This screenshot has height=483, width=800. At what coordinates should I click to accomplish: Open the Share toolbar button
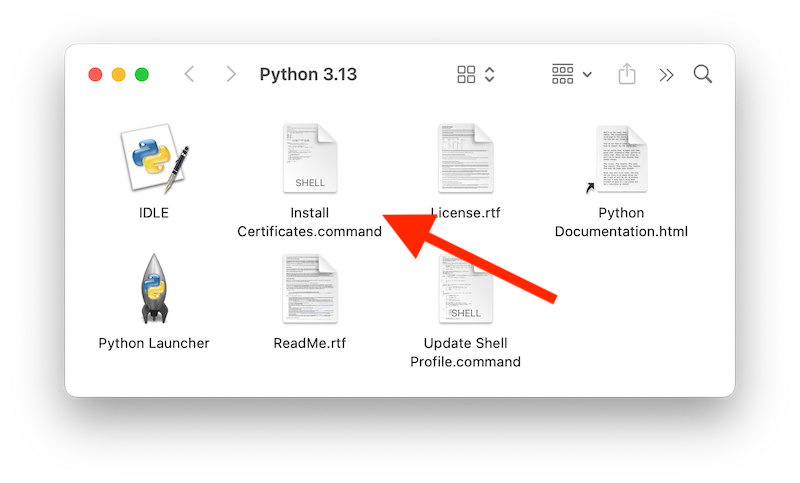(x=627, y=75)
